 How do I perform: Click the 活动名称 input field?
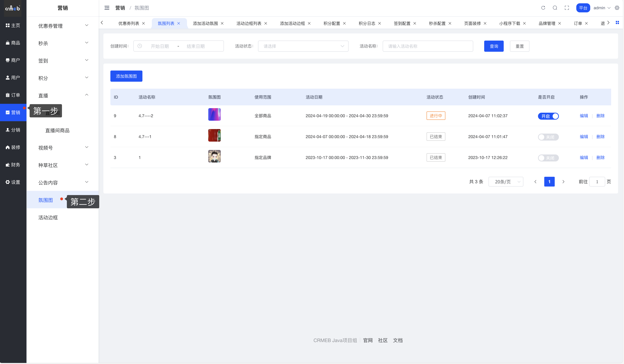coord(428,46)
